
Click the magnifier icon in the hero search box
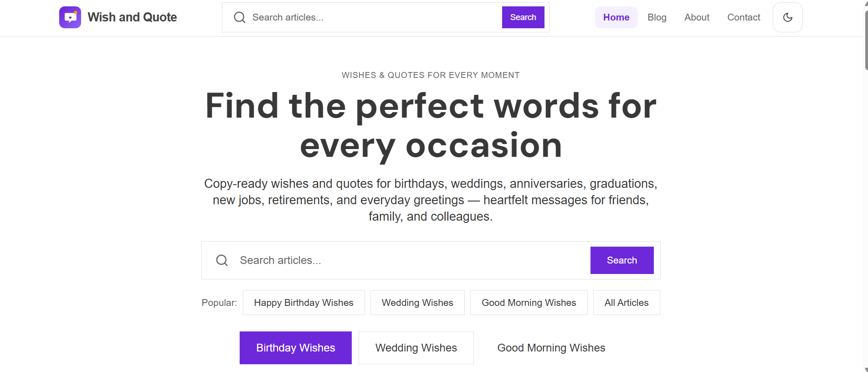[222, 260]
